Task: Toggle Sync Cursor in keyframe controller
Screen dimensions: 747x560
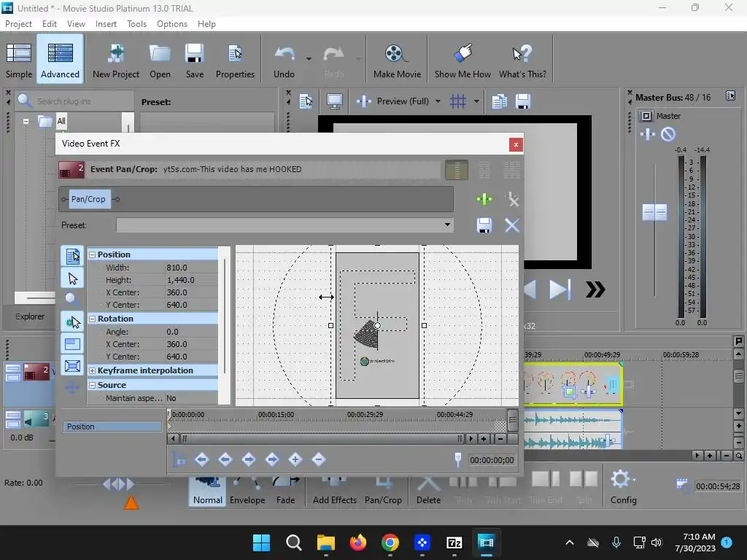Action: tap(179, 459)
